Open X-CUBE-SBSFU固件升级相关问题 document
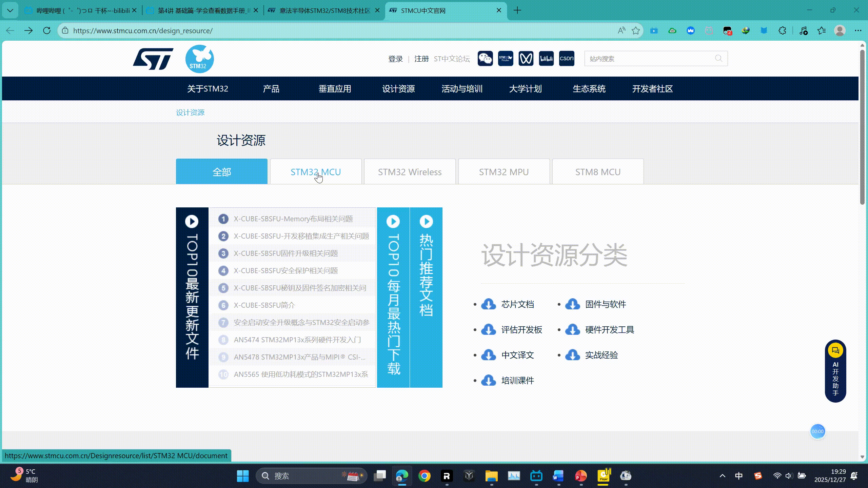 tap(286, 253)
